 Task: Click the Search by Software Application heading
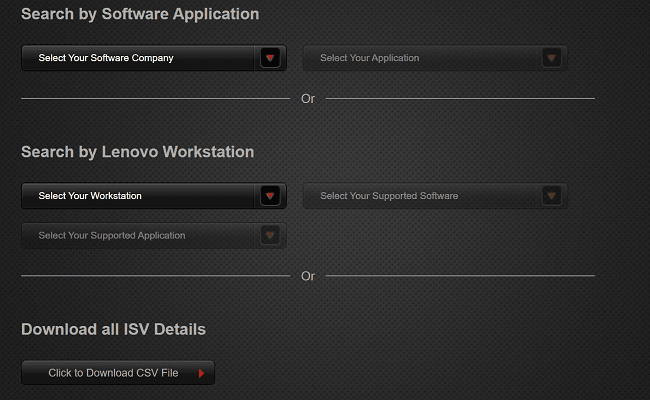140,14
